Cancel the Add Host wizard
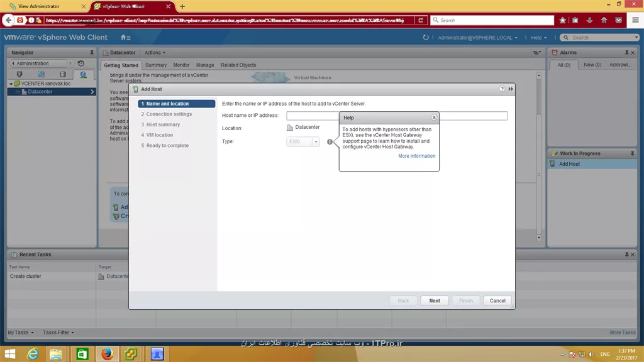644x362 pixels. click(497, 300)
